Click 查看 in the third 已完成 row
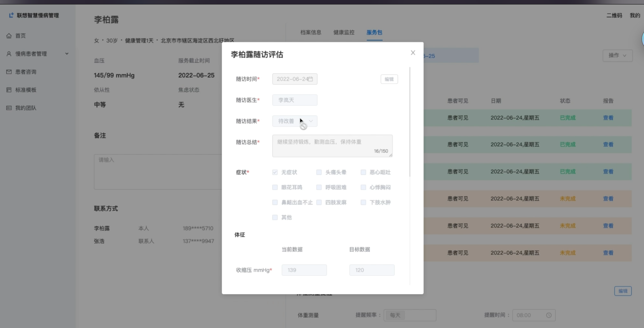 [x=608, y=172]
